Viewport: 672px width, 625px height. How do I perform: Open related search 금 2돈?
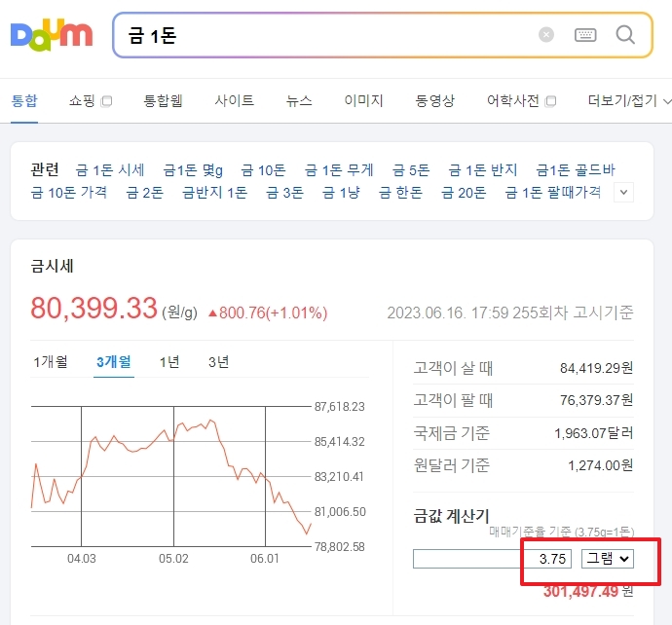[145, 193]
